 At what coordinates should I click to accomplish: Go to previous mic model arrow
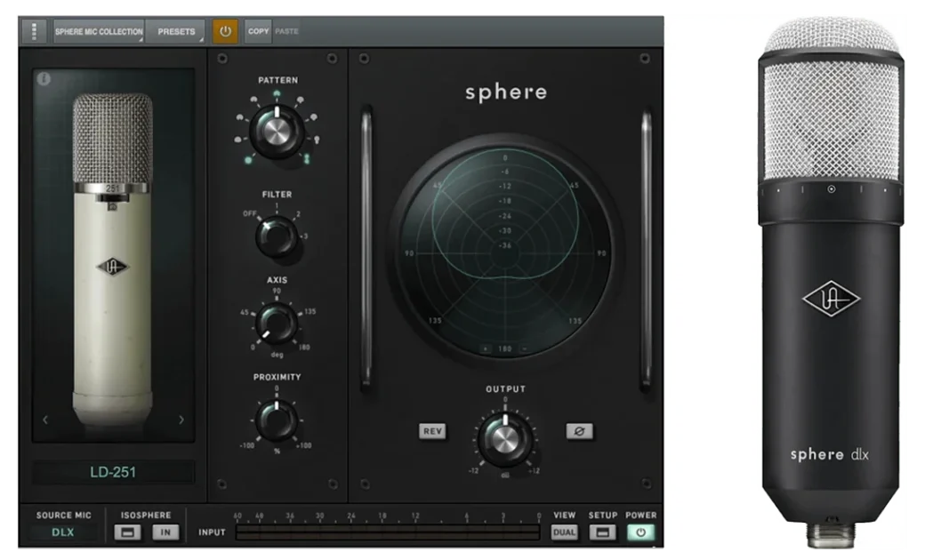tap(46, 420)
